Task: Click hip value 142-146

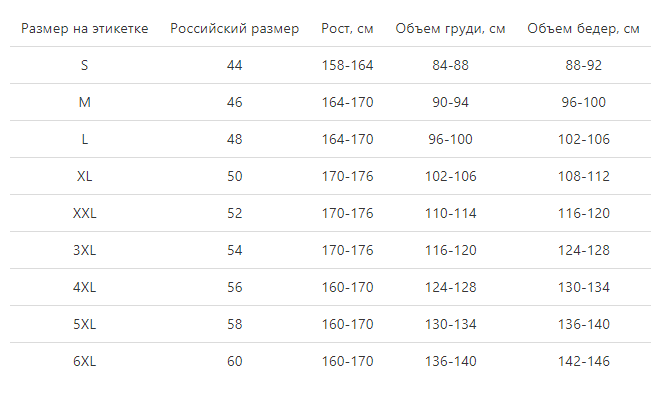Action: tap(583, 361)
